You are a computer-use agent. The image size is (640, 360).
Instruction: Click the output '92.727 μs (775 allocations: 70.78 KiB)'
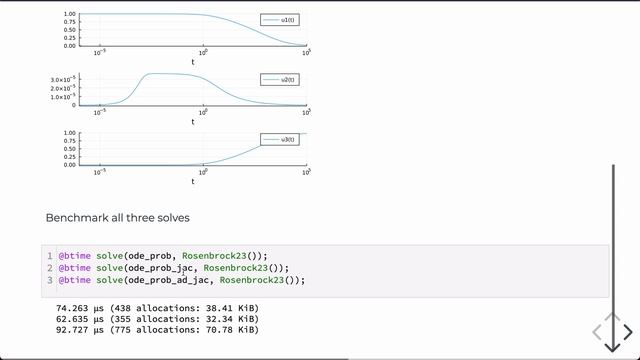pos(157,330)
